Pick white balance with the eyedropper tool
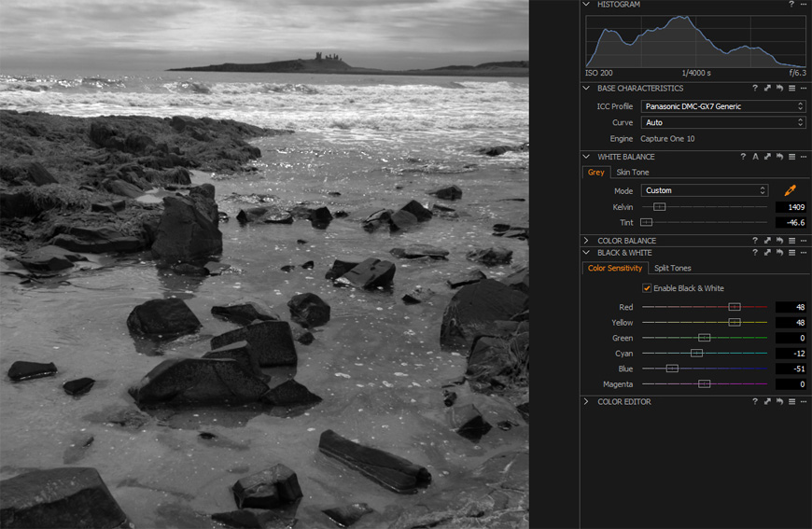 pyautogui.click(x=790, y=190)
